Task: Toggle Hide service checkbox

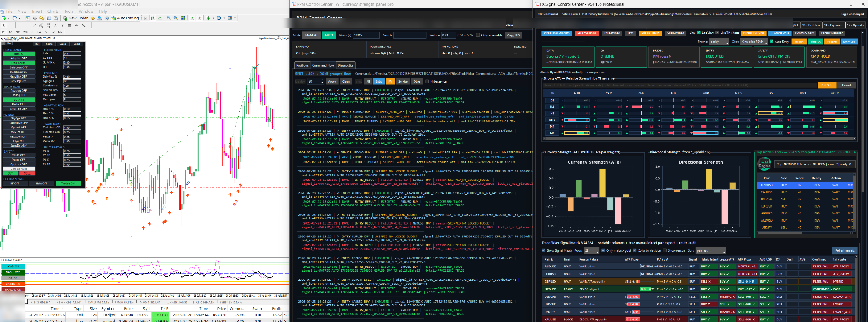Action: pyautogui.click(x=427, y=81)
